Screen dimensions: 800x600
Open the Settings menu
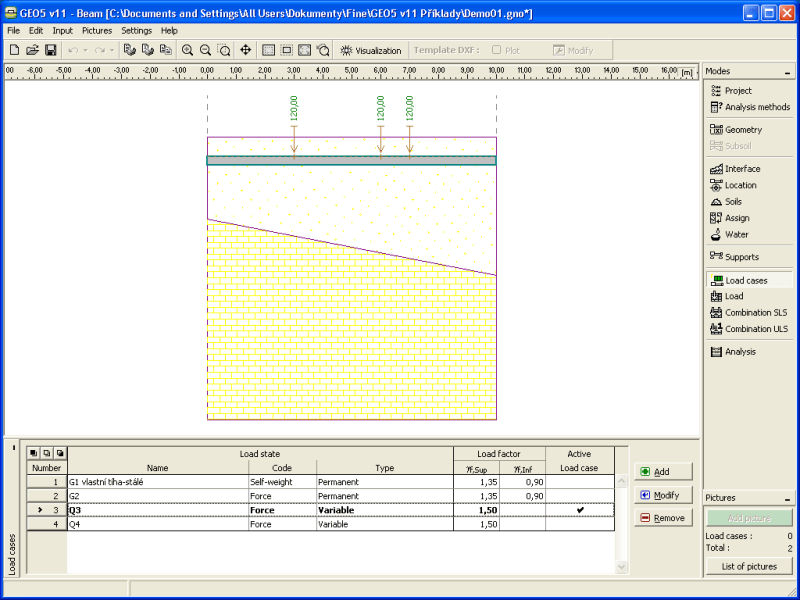click(x=136, y=30)
